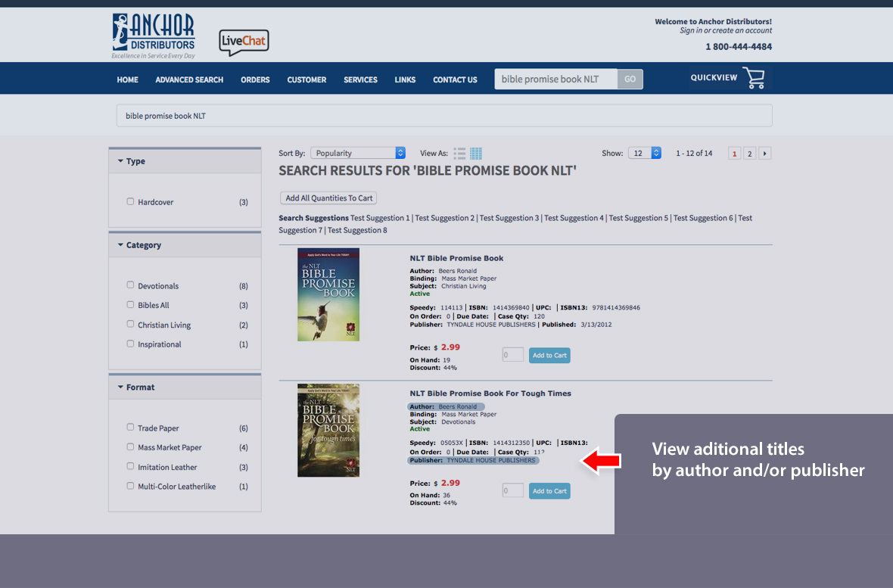
Task: Click quantity field for NLT Bible Promise Book
Action: [512, 355]
